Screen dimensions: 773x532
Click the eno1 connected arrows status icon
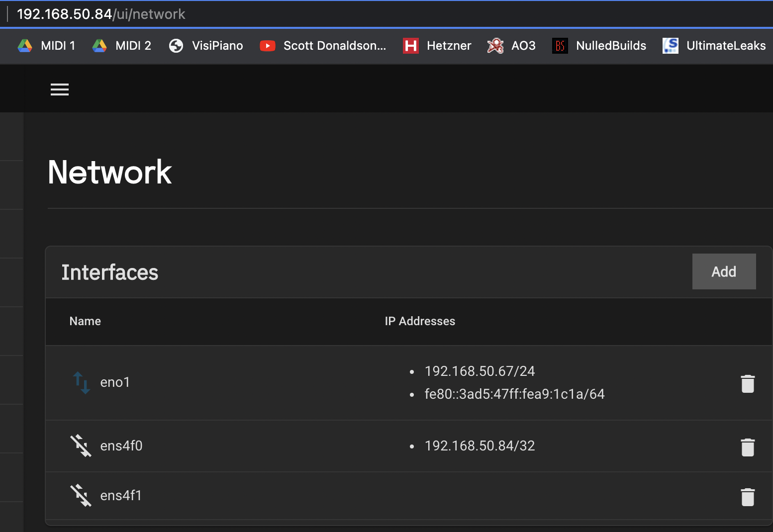click(81, 382)
